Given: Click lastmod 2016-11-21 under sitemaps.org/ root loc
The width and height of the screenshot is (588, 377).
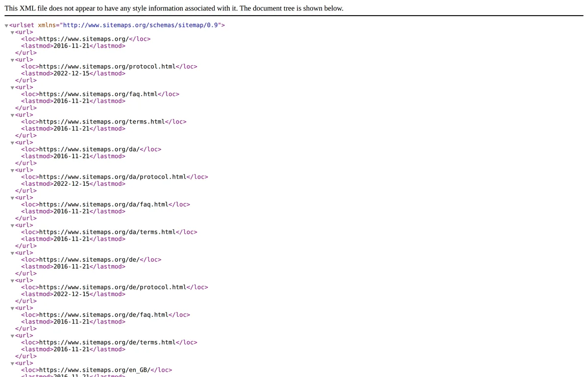Looking at the screenshot, I should coord(71,46).
